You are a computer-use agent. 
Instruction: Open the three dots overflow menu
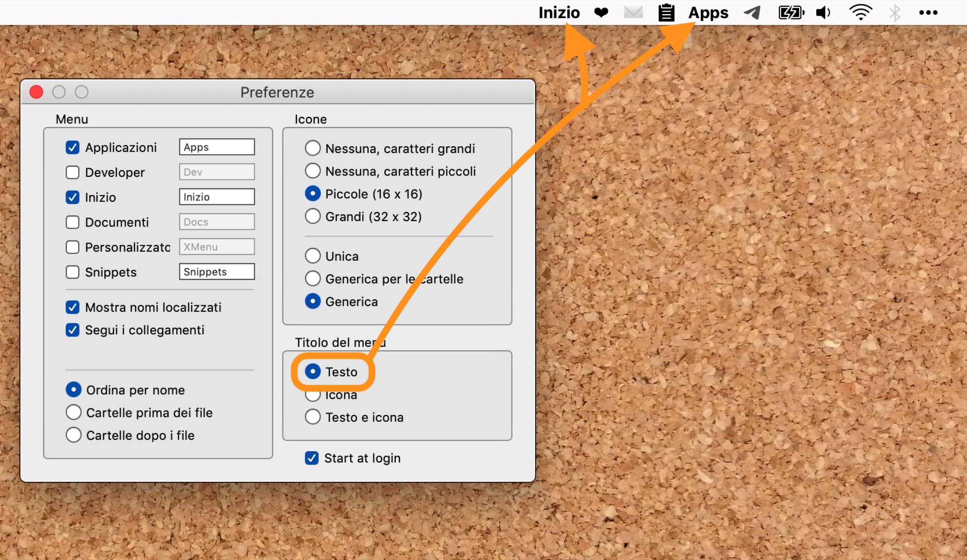point(928,13)
